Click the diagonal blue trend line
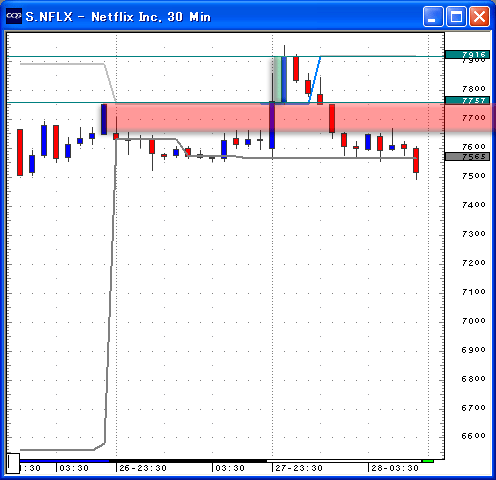 (315, 80)
